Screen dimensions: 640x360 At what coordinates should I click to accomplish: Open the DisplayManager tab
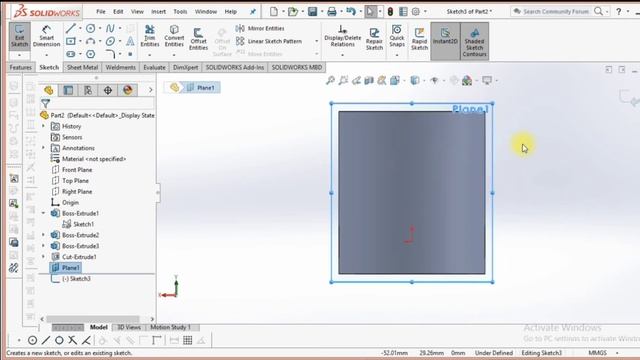[x=127, y=90]
